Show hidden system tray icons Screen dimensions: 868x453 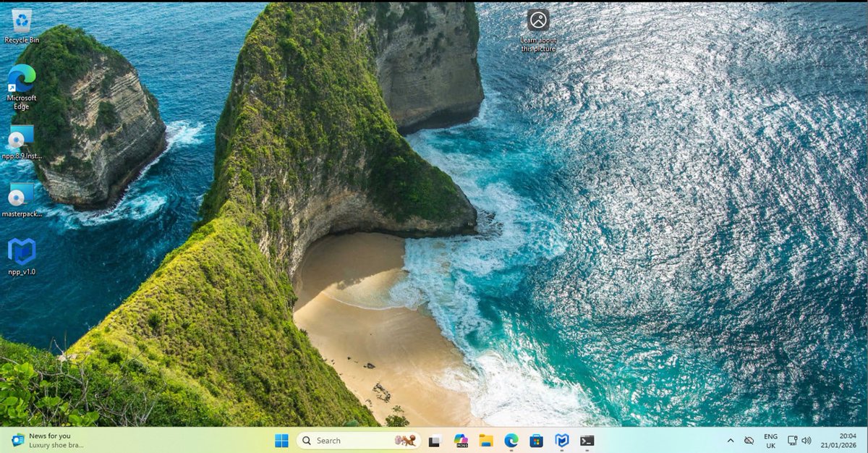tap(730, 441)
